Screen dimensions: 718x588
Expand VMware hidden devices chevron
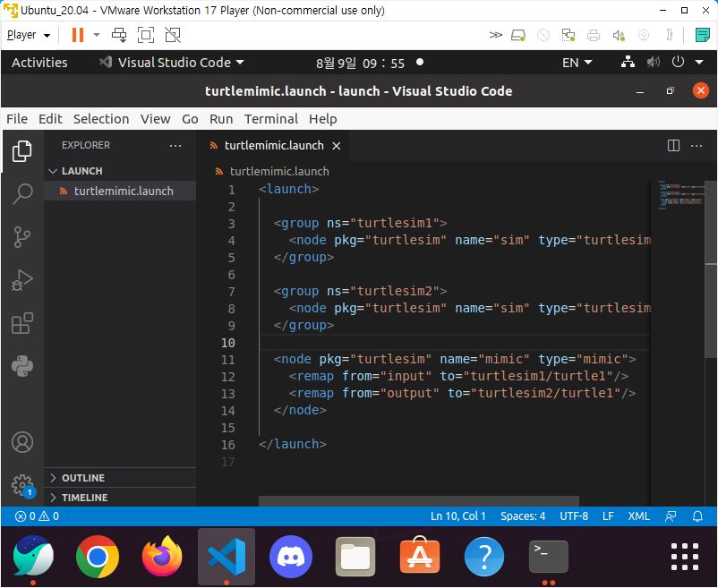click(495, 35)
